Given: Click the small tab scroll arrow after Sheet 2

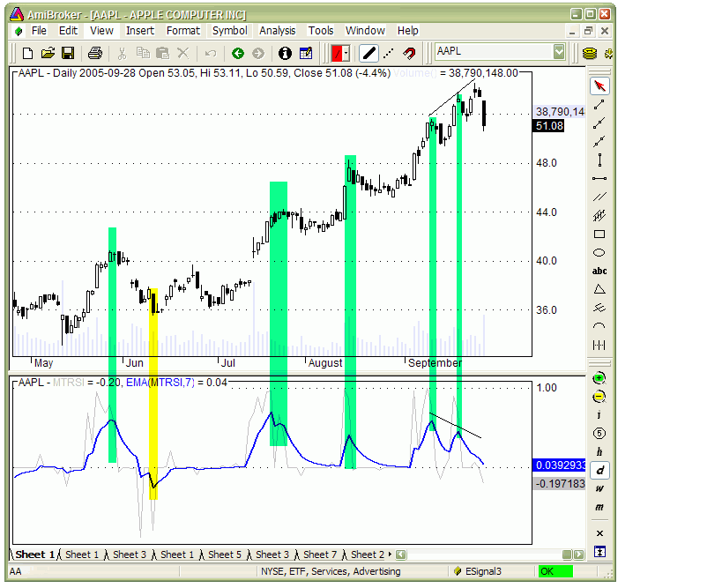Looking at the screenshot, I should [390, 555].
